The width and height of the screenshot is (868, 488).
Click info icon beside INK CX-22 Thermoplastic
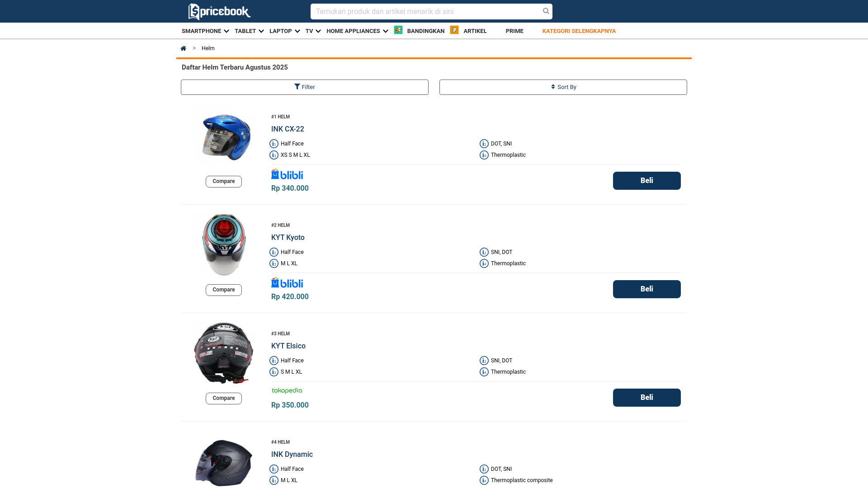[484, 155]
